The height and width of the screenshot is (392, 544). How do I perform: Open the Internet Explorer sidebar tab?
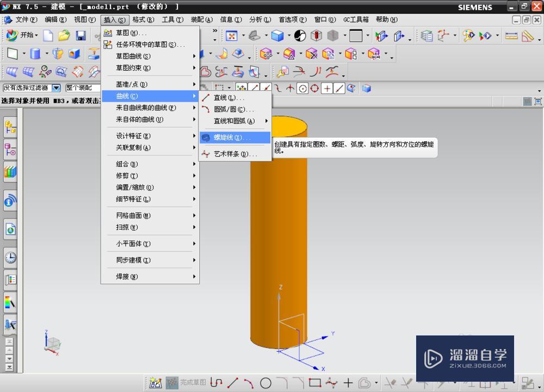pyautogui.click(x=10, y=229)
